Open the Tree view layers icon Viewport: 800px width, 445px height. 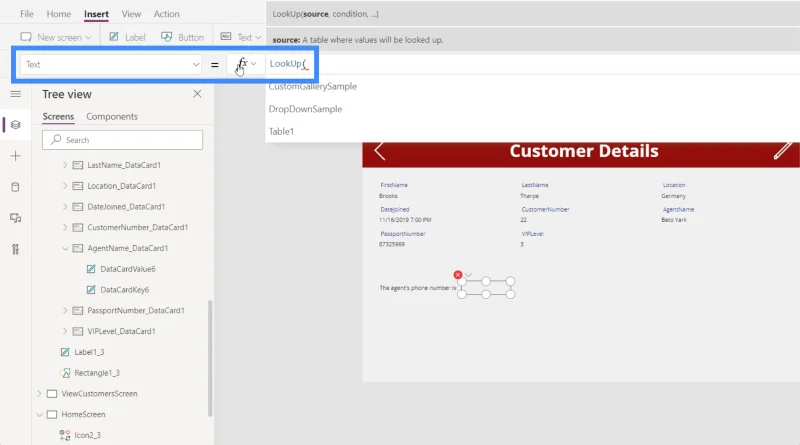(x=15, y=125)
